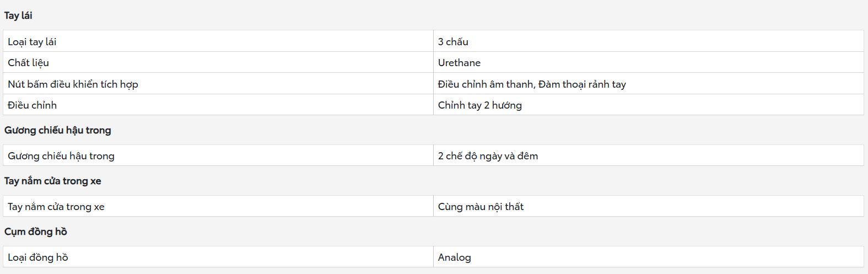
Task: Select the Chất liệu row label
Action: click(28, 63)
